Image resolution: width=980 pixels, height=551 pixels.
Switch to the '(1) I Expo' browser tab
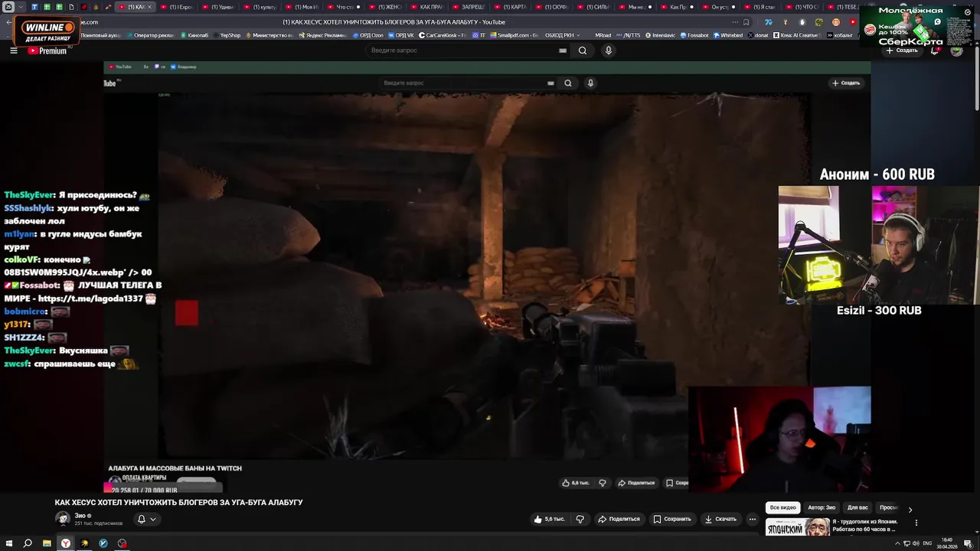pos(177,7)
